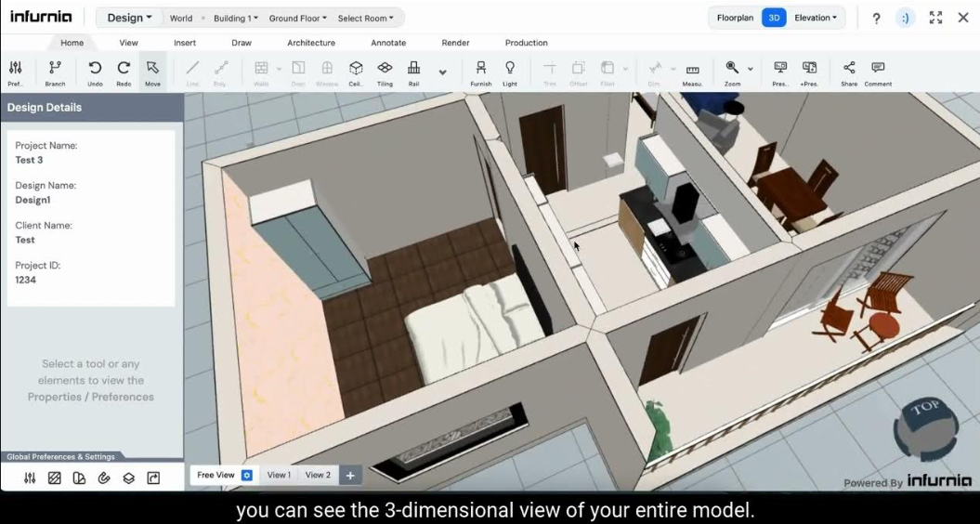This screenshot has width=980, height=524.
Task: Select the Ceiling tool
Action: (x=356, y=72)
